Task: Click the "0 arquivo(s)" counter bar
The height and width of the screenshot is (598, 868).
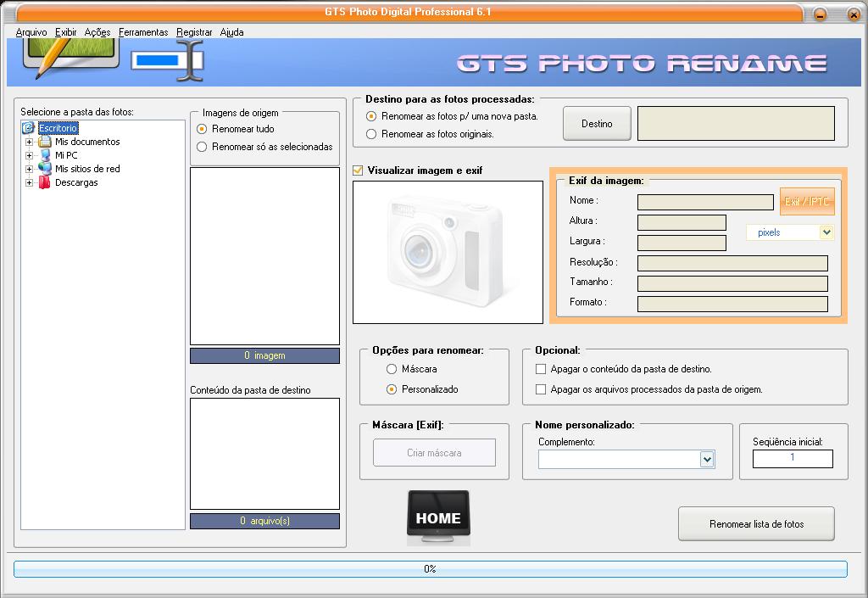Action: point(264,521)
